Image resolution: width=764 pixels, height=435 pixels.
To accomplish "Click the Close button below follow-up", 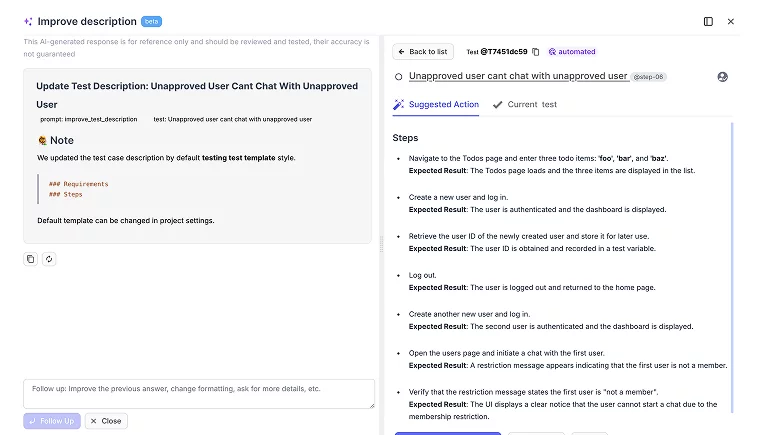I will tap(106, 421).
